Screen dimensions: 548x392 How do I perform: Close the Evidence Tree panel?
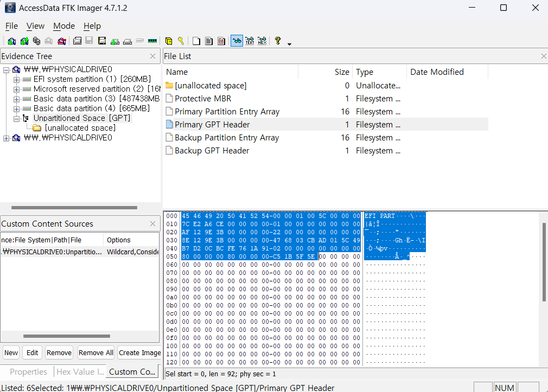(152, 56)
